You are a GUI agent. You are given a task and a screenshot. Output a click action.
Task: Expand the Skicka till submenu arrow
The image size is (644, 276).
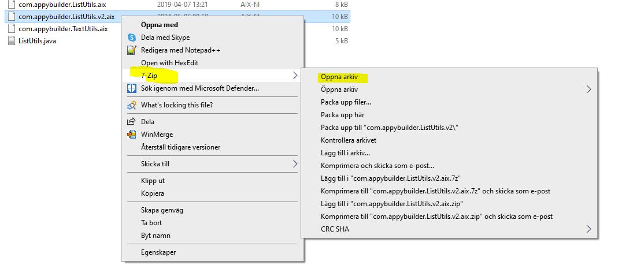(295, 164)
